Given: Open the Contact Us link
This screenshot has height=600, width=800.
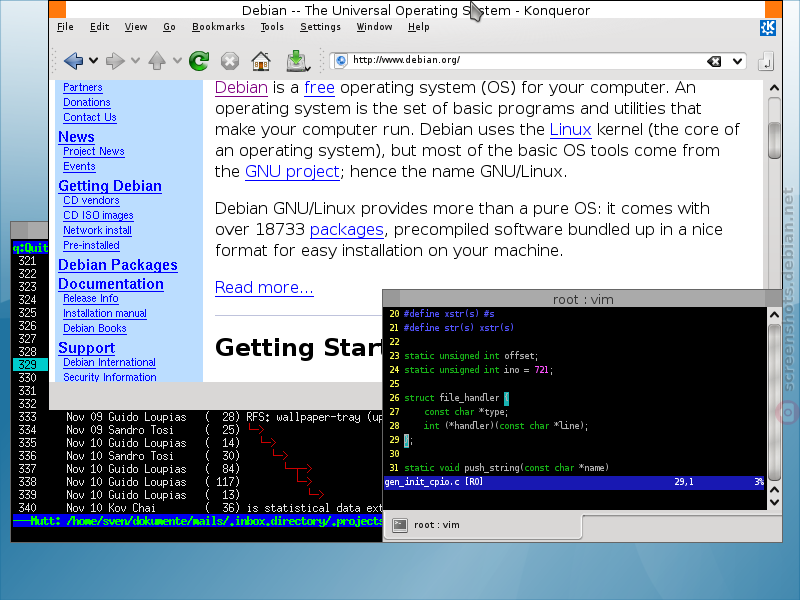Looking at the screenshot, I should click(90, 117).
